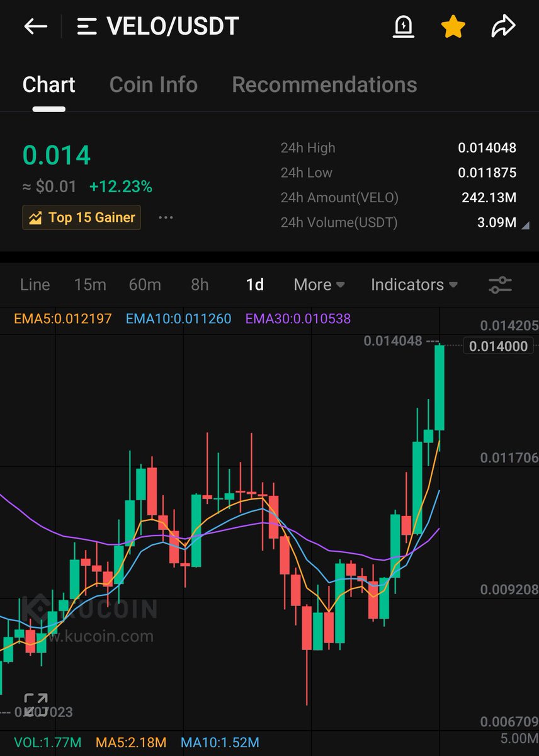Tap the 0.011706 price axis label
Image resolution: width=539 pixels, height=756 pixels.
[x=509, y=458]
